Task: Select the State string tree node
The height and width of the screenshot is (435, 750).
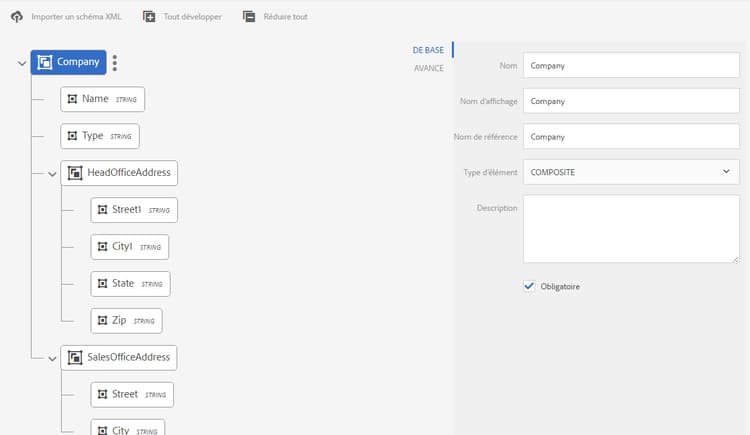Action: coord(130,284)
